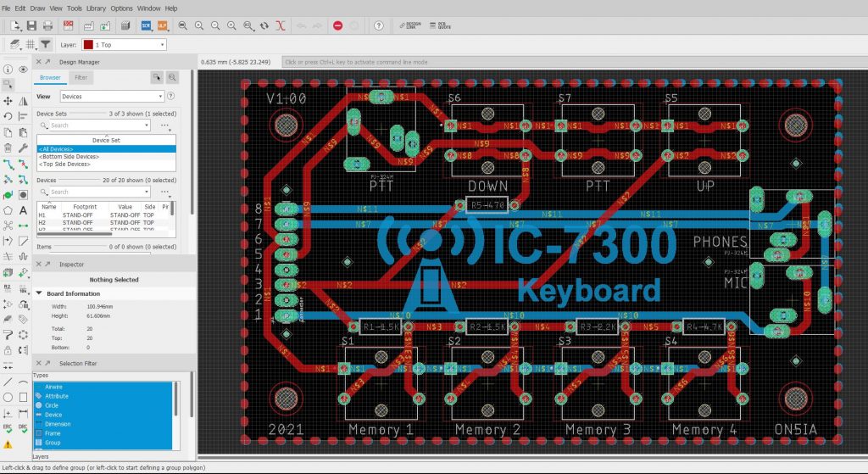Select the Move tool
The image size is (868, 474).
(8, 101)
